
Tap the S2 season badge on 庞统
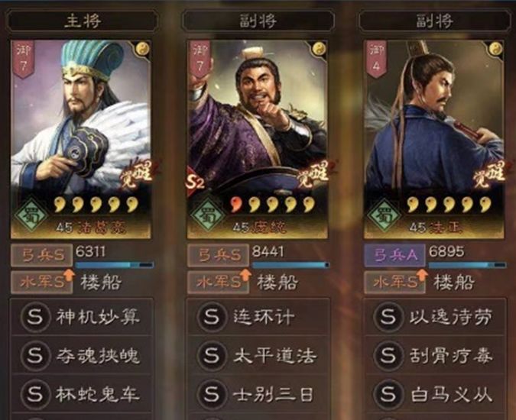195,182
